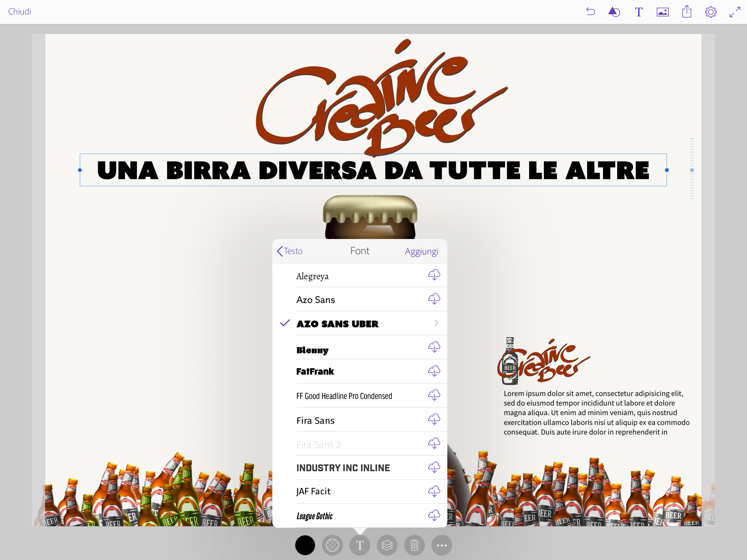
Task: Click the Chiudi button
Action: [20, 11]
